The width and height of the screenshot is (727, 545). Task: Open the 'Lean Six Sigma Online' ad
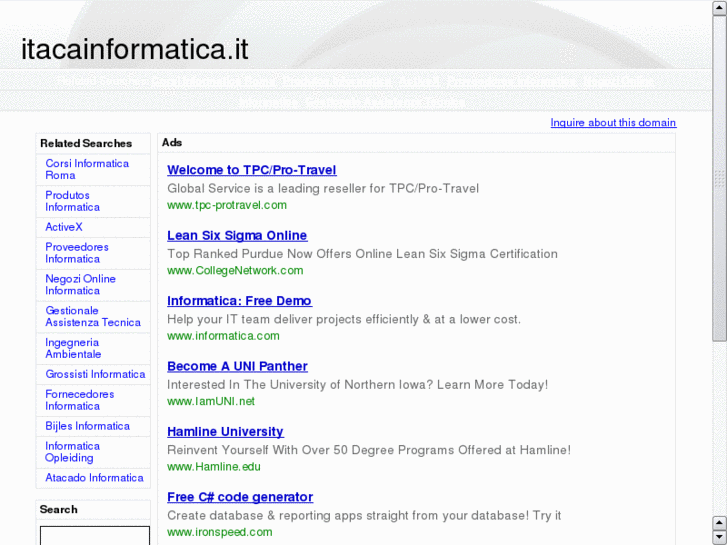[237, 236]
